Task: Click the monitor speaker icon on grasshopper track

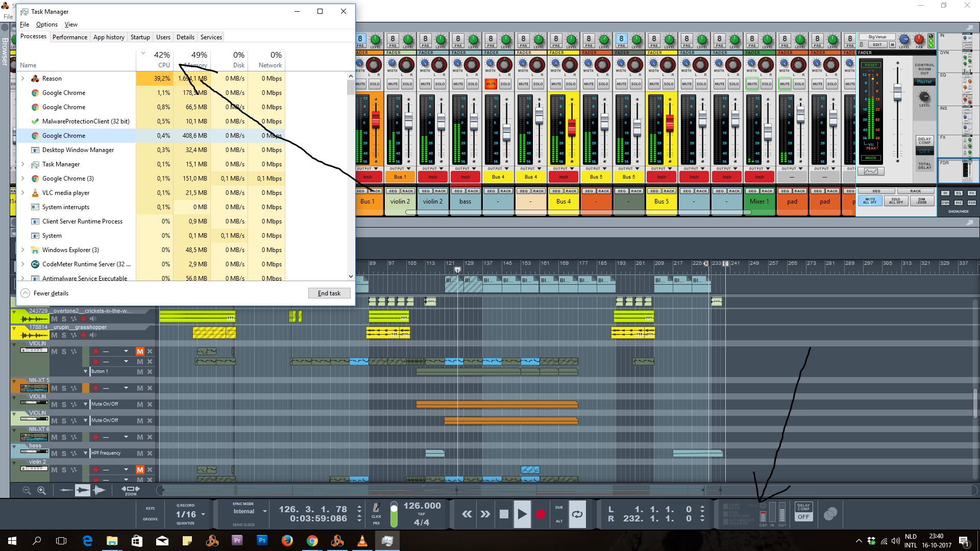Action: point(93,335)
